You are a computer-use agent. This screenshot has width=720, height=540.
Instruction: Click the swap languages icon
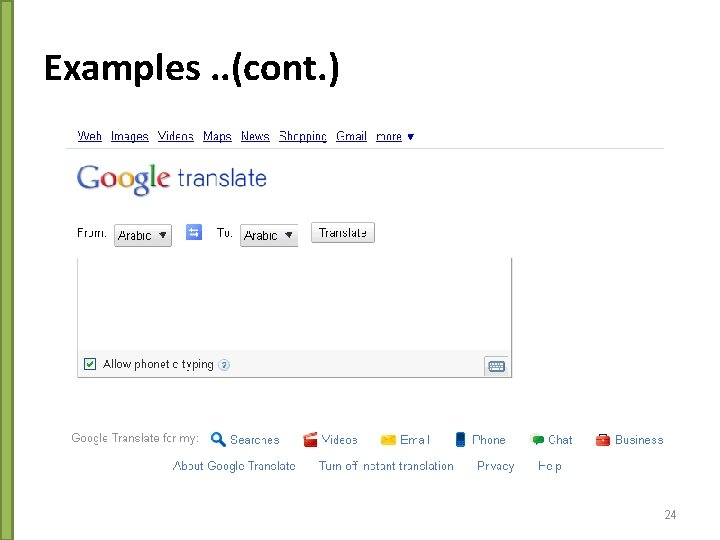tap(194, 232)
